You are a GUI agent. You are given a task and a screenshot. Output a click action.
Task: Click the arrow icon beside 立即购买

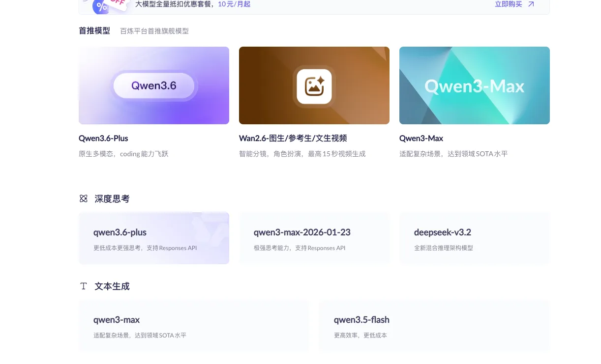pos(531,4)
